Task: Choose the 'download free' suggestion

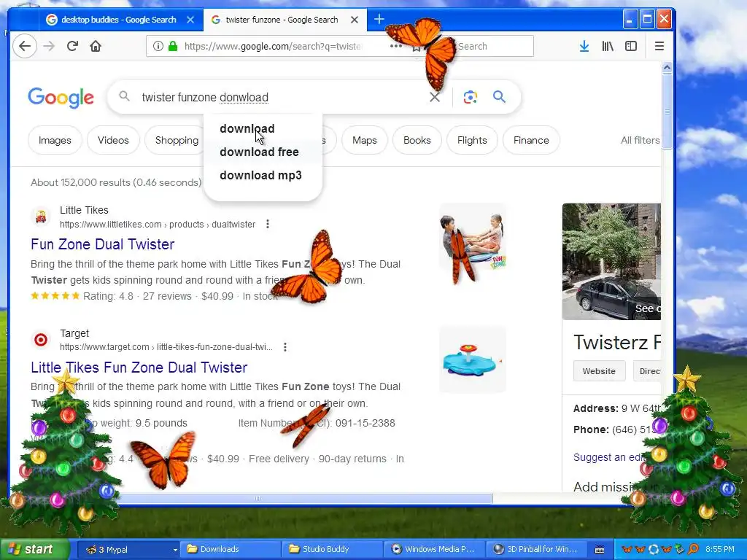Action: (x=259, y=152)
